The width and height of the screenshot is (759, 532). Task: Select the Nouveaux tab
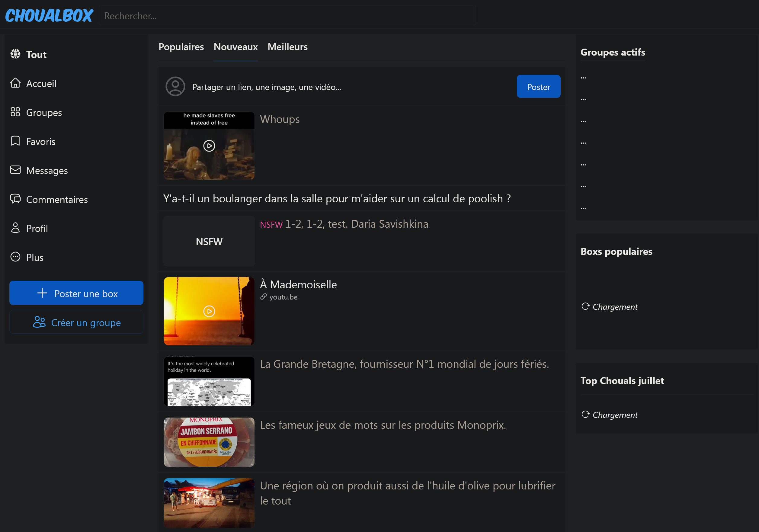point(236,47)
